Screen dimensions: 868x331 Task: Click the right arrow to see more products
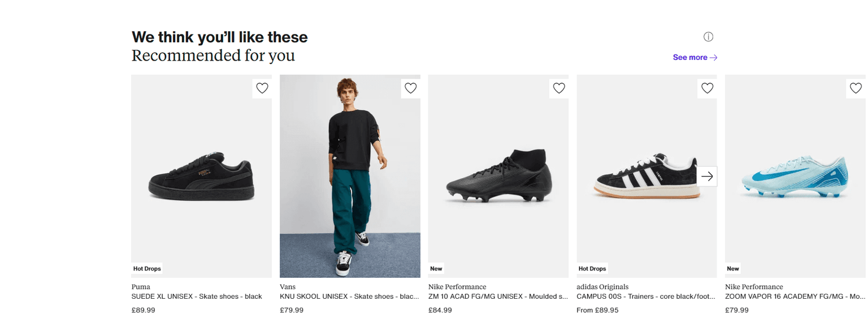click(707, 176)
